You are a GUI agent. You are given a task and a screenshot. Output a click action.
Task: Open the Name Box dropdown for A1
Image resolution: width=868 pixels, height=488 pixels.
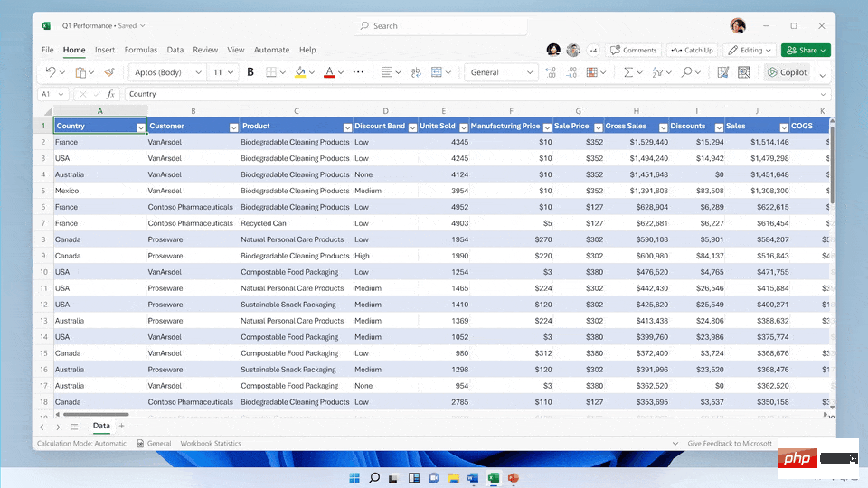click(x=61, y=94)
